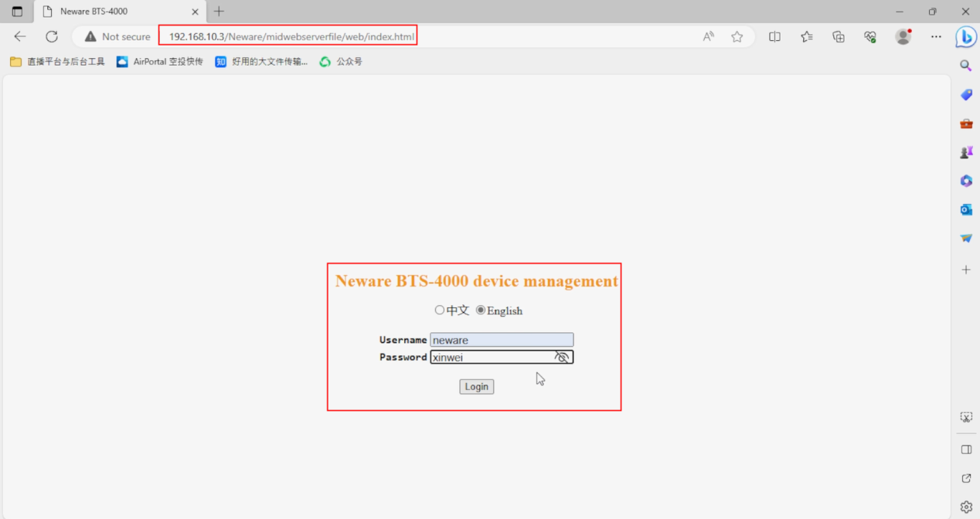
Task: Select the 中文 language radio button
Action: 440,310
